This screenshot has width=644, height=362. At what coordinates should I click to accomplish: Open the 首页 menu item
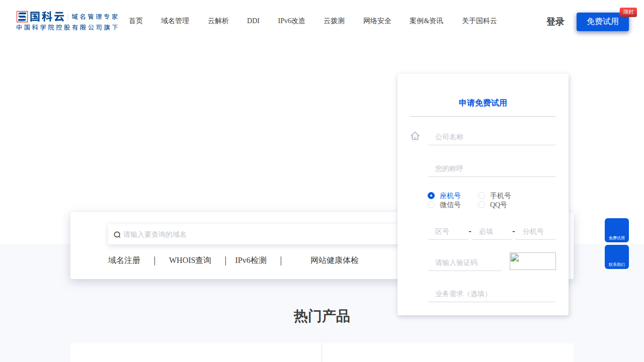click(136, 21)
